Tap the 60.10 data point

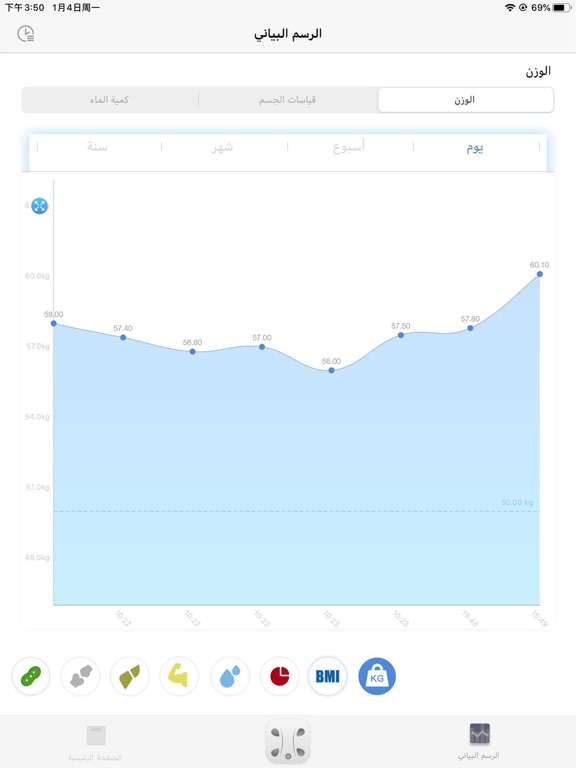tap(540, 274)
